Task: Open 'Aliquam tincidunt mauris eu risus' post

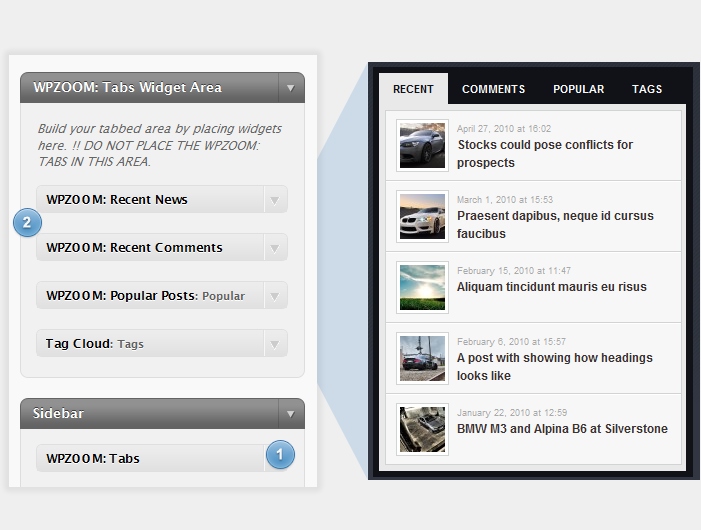Action: (x=552, y=287)
